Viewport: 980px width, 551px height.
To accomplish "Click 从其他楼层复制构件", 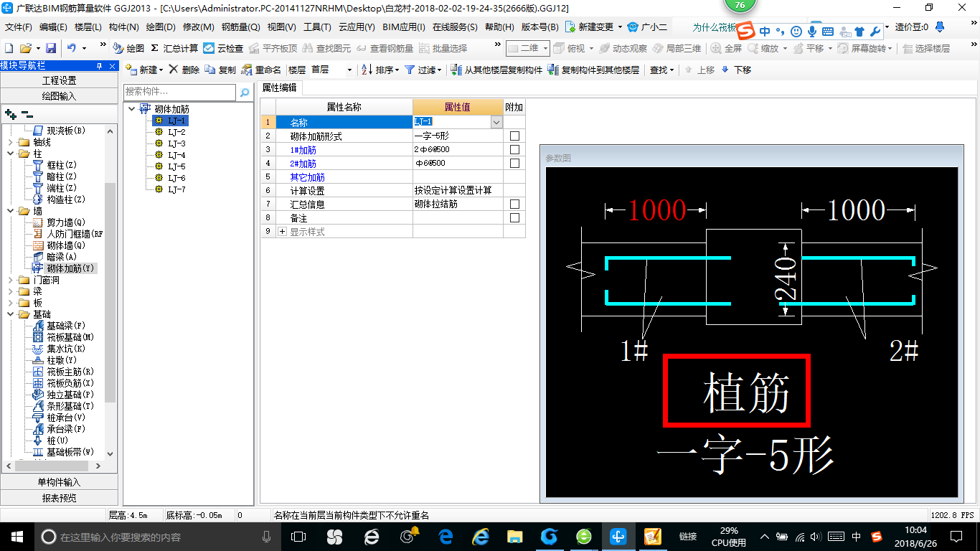I will (496, 70).
